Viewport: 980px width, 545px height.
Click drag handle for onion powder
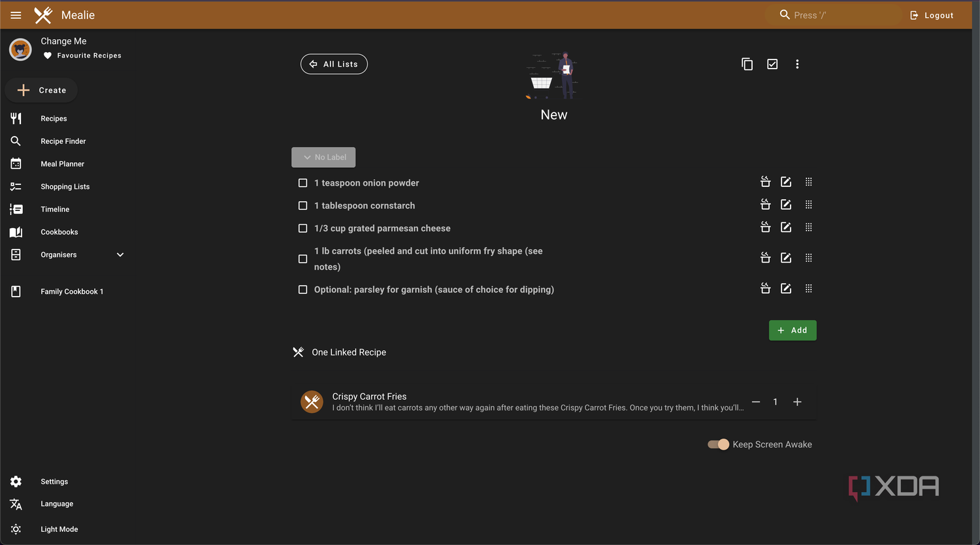(x=809, y=182)
